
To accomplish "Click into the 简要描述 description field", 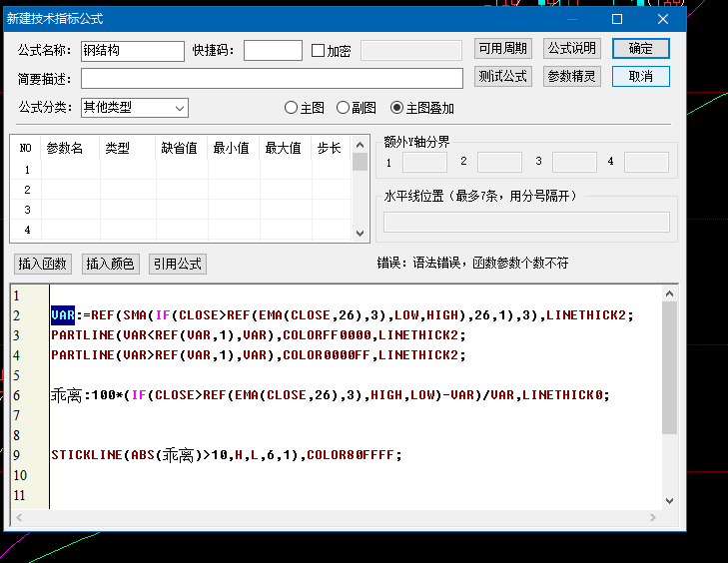I will pyautogui.click(x=272, y=78).
